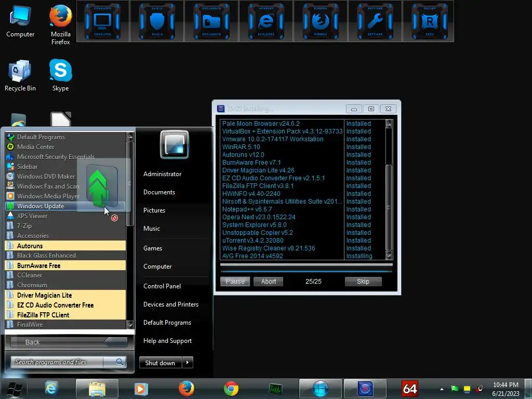Skip the current installer item
Screen dimensions: 532x399
click(x=363, y=281)
